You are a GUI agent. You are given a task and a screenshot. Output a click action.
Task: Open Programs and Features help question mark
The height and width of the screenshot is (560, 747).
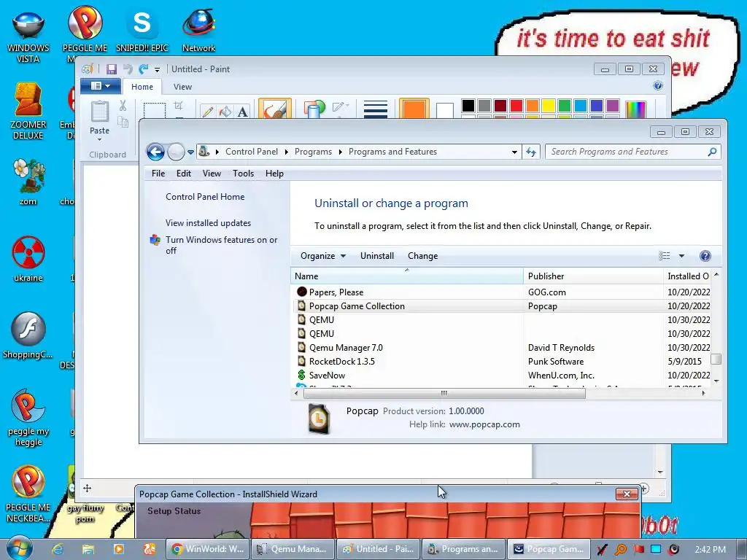pyautogui.click(x=705, y=256)
